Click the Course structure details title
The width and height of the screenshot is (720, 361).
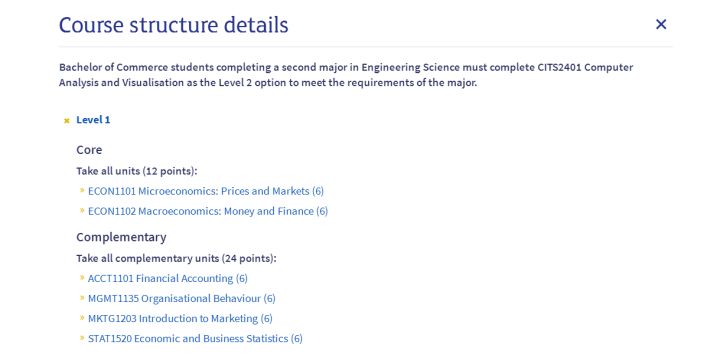click(x=174, y=25)
